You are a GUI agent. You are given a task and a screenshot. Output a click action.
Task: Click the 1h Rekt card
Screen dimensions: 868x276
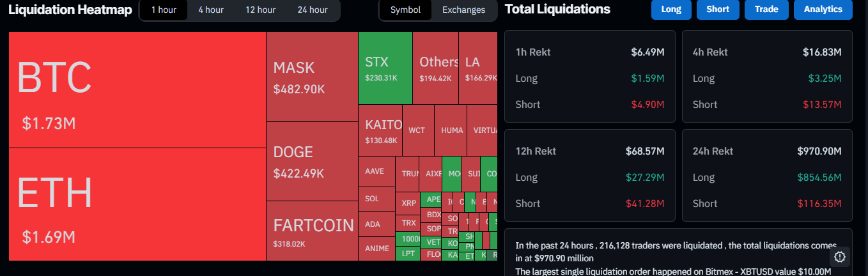(589, 76)
